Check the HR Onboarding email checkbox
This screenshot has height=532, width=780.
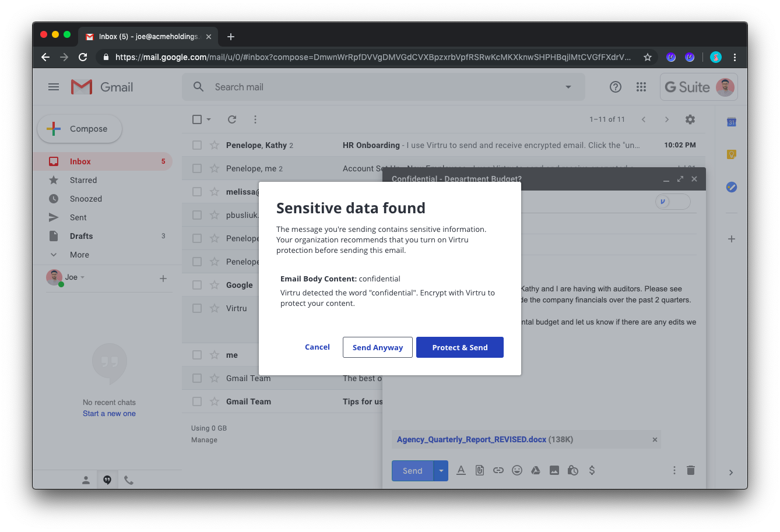(197, 145)
